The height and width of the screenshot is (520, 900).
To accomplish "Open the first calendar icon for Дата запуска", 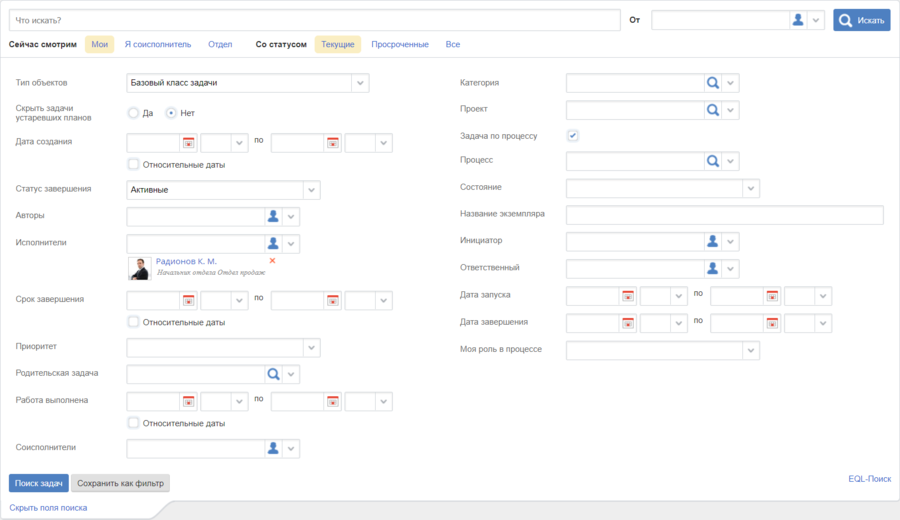I will click(x=628, y=296).
